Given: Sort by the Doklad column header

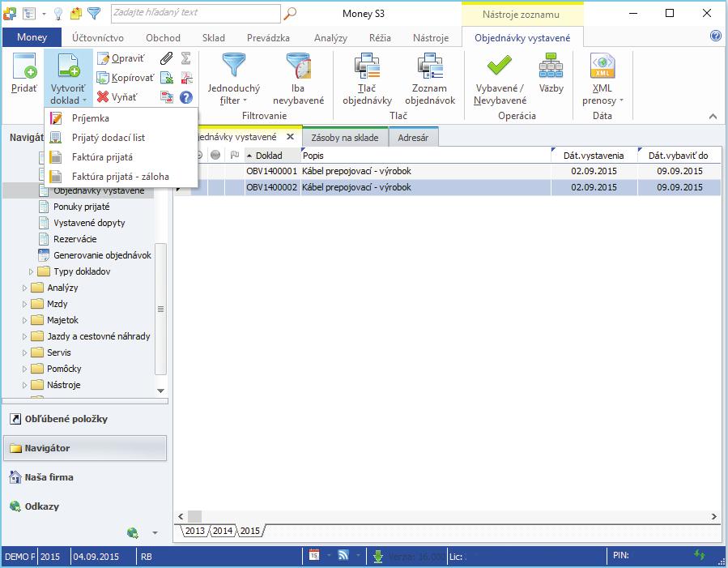Looking at the screenshot, I should [271, 155].
